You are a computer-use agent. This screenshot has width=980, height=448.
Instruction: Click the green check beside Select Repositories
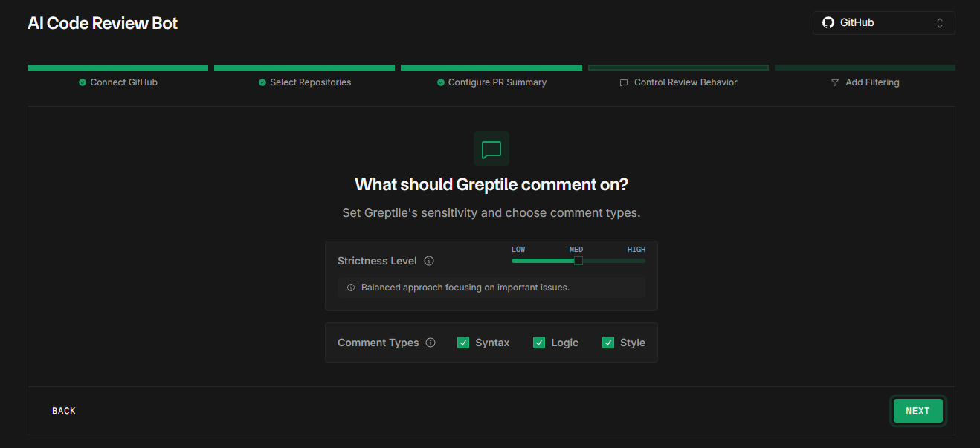pos(262,82)
